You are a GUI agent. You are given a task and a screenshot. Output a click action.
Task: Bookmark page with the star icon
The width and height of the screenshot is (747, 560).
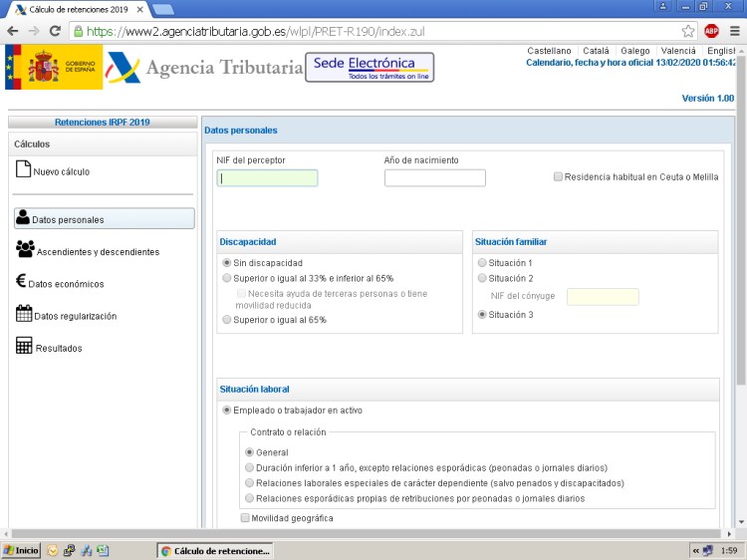(688, 31)
